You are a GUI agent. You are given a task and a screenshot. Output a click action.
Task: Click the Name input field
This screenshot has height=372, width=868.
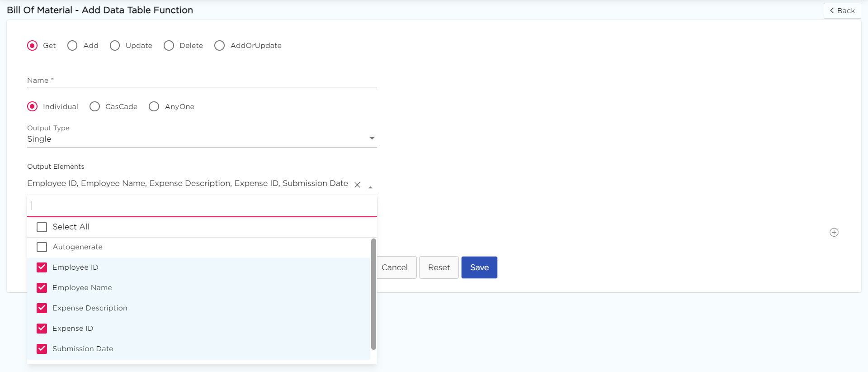pos(202,81)
